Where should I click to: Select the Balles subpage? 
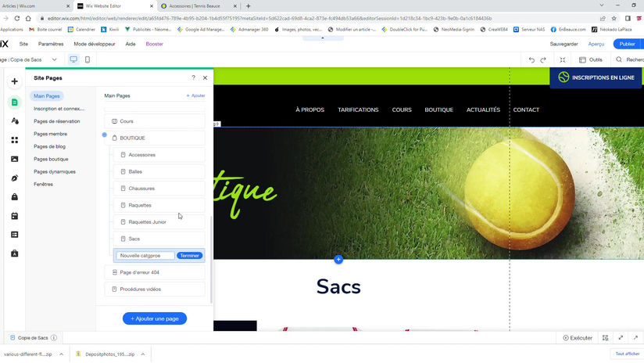[x=159, y=172]
